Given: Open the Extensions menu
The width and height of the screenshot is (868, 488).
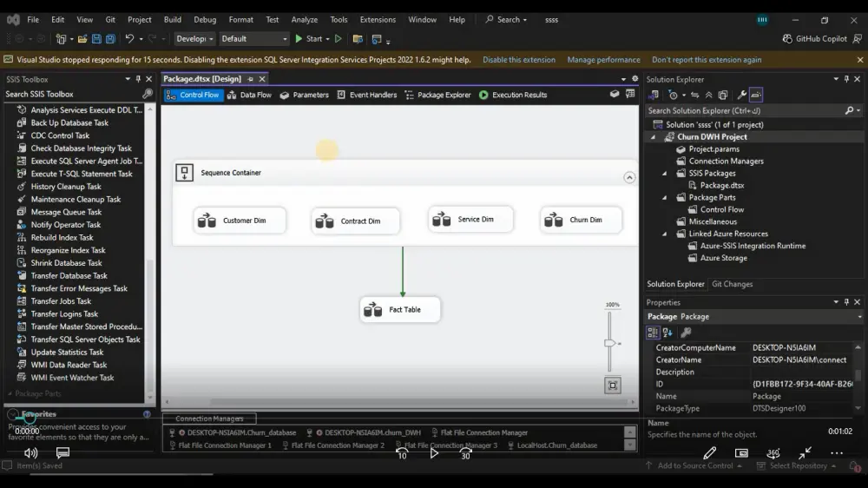Looking at the screenshot, I should pos(378,19).
